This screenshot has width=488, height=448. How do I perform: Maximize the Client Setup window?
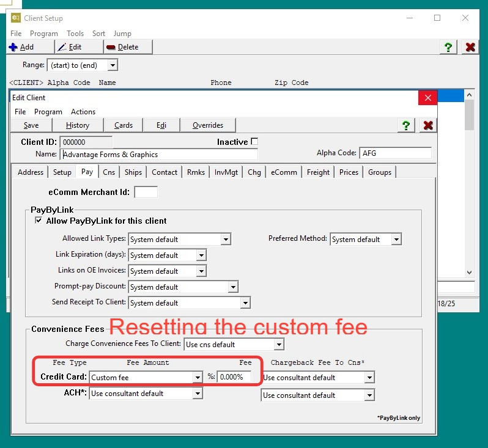[x=437, y=18]
